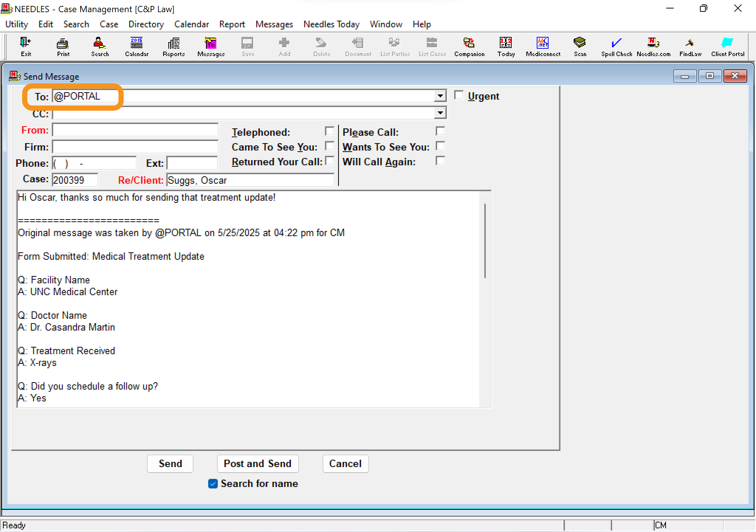Open the CC recipient dropdown
Viewport: 756px width, 532px height.
coord(440,113)
